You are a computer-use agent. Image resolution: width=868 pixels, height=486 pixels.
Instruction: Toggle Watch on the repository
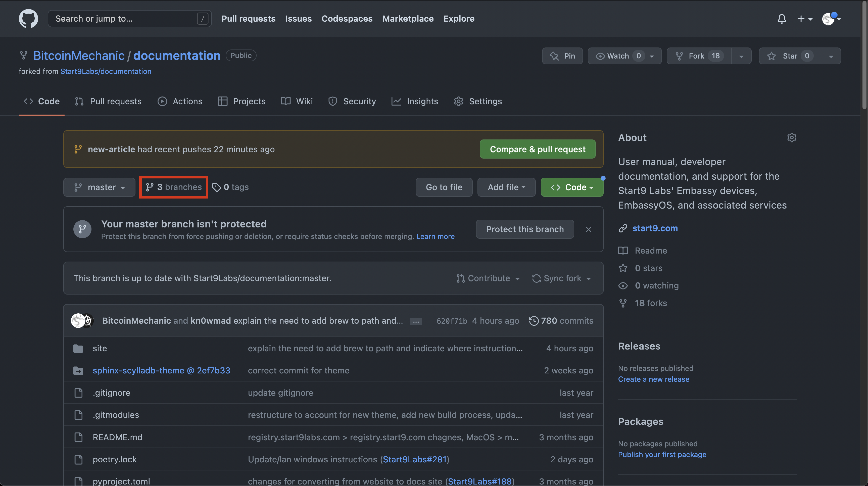618,56
